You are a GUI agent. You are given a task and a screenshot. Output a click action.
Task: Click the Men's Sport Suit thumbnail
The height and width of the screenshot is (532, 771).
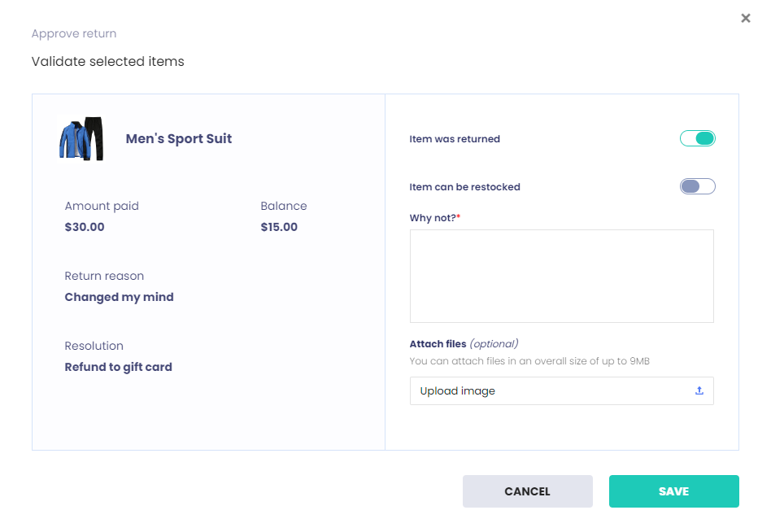point(81,139)
